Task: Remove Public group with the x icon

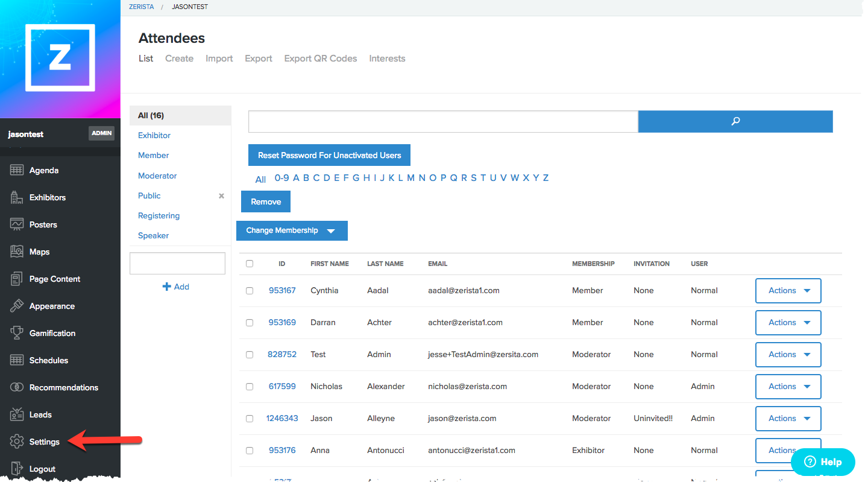Action: click(221, 196)
